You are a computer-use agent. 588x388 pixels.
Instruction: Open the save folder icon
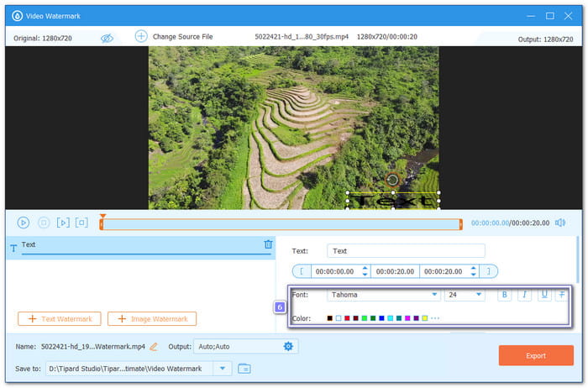point(244,369)
